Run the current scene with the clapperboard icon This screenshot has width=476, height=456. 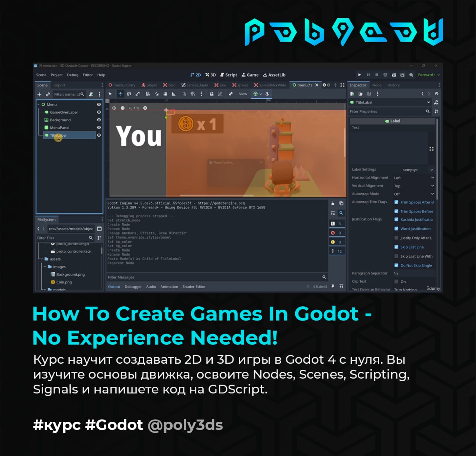(394, 75)
